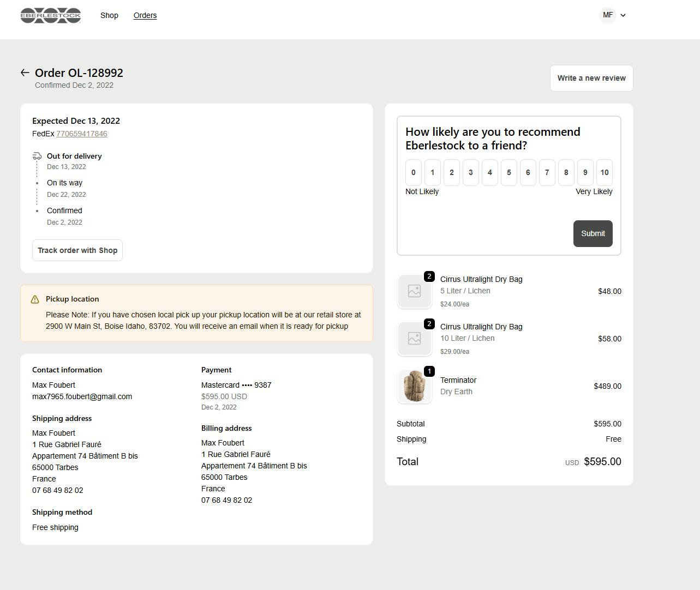Select rating 0 on recommendation scale
Screen dimensions: 700x590
click(x=414, y=172)
